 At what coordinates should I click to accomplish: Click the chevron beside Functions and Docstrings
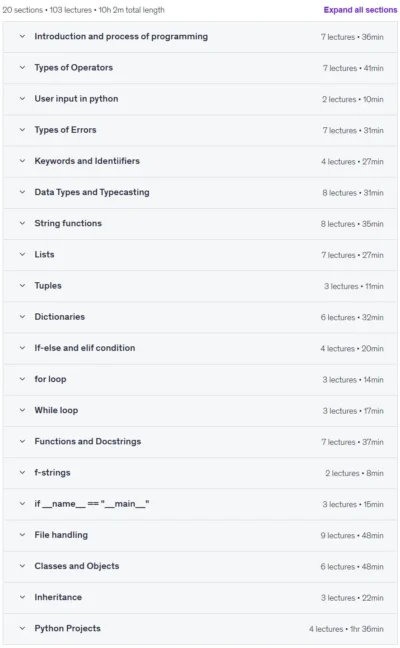click(x=22, y=442)
